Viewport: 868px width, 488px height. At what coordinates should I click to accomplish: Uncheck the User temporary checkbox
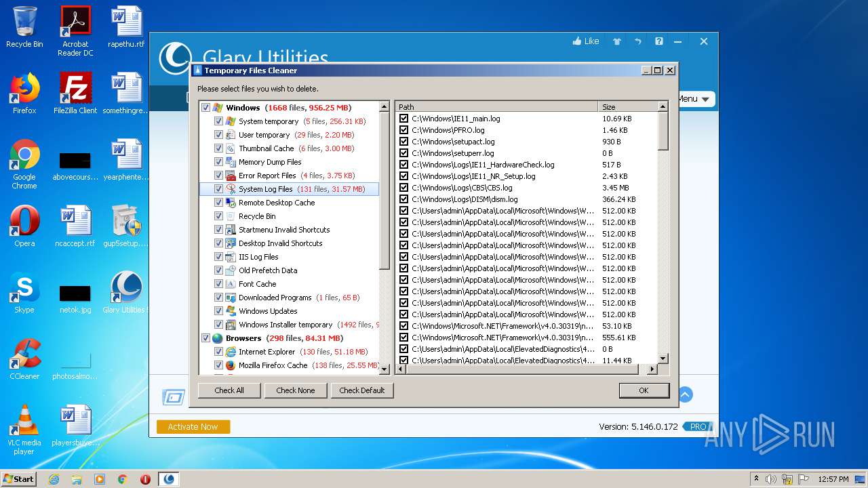coord(218,135)
